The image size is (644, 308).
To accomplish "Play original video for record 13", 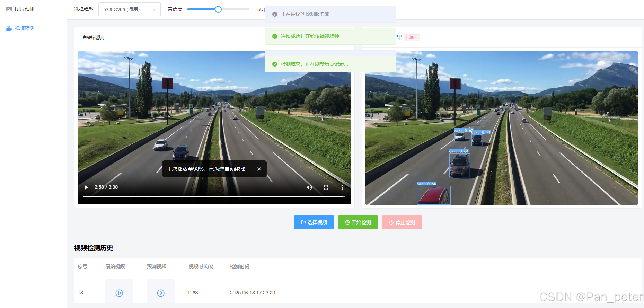I will 119,293.
